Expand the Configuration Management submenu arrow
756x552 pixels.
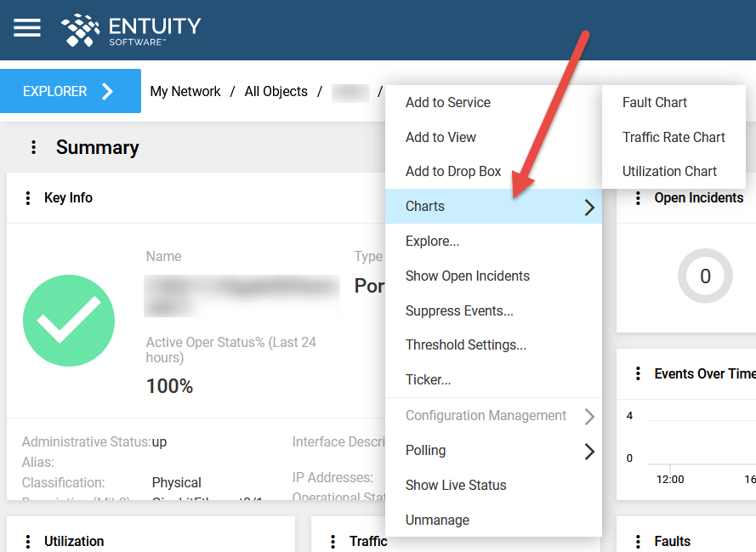coord(588,416)
